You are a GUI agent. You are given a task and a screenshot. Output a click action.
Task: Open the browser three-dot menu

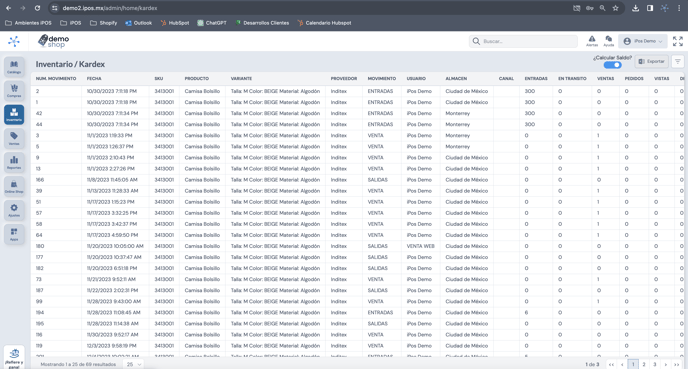[x=679, y=8]
